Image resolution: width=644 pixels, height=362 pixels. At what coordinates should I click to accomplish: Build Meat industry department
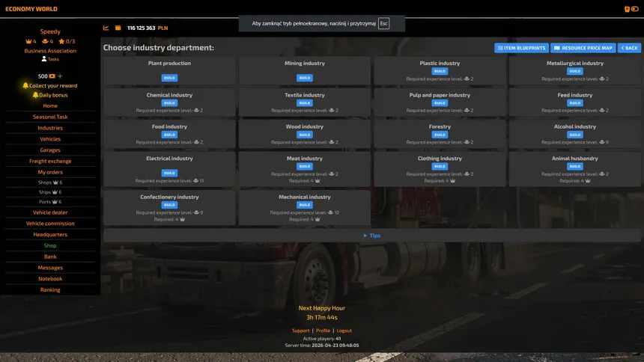(x=304, y=166)
